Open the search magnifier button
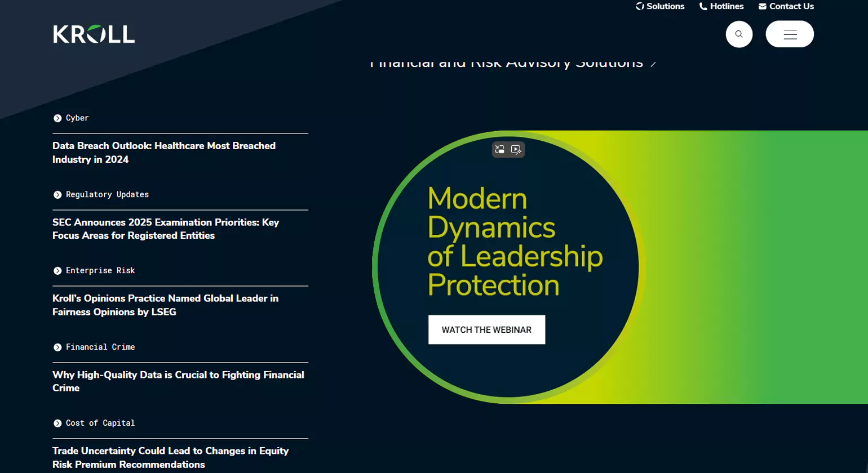 pyautogui.click(x=739, y=34)
